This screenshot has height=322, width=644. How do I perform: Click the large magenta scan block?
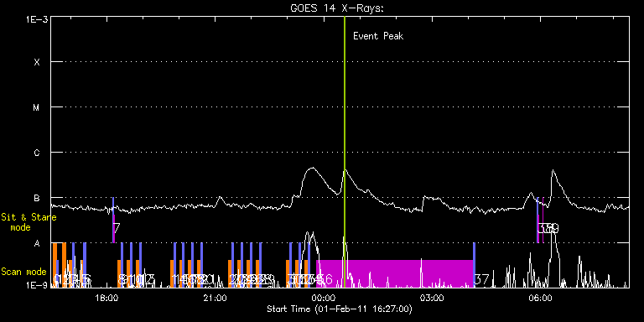(395, 273)
